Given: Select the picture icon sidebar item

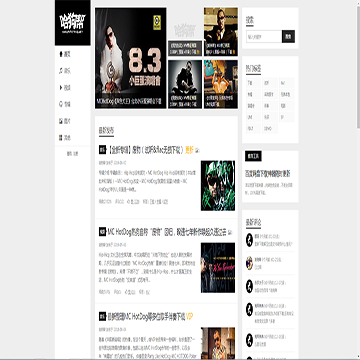Looking at the screenshot, I should click(64, 121).
